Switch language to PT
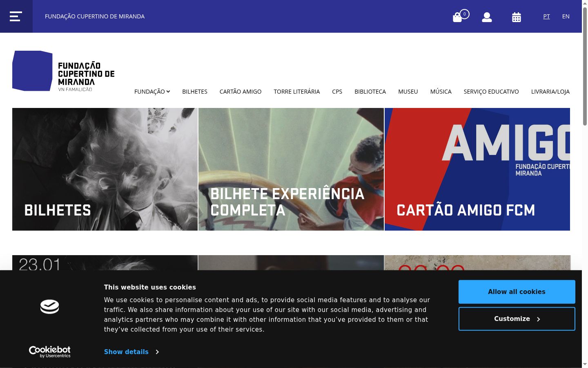This screenshot has width=588, height=368. pyautogui.click(x=546, y=16)
